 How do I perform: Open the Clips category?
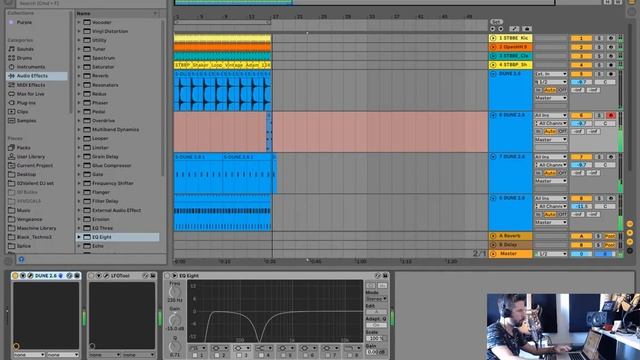[22, 112]
